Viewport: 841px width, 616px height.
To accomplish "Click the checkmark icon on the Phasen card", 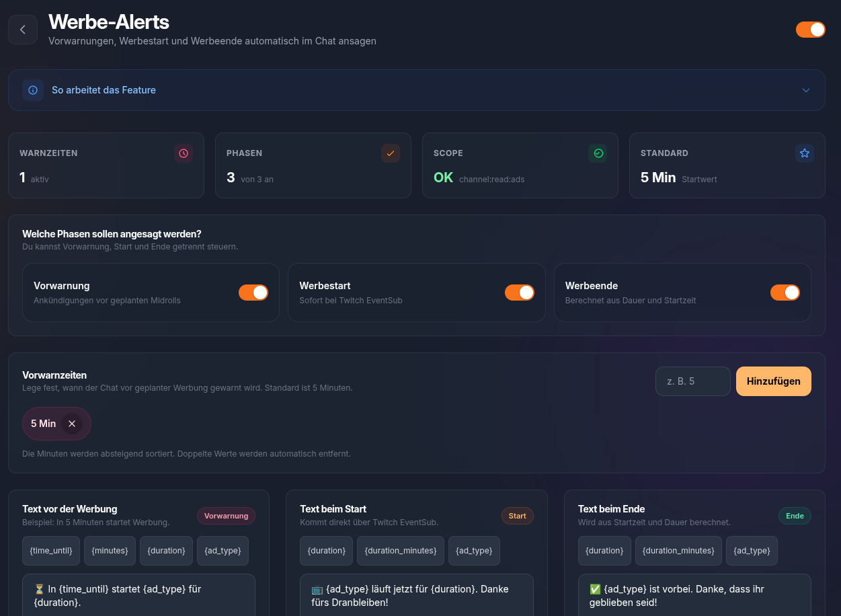I will tap(391, 153).
